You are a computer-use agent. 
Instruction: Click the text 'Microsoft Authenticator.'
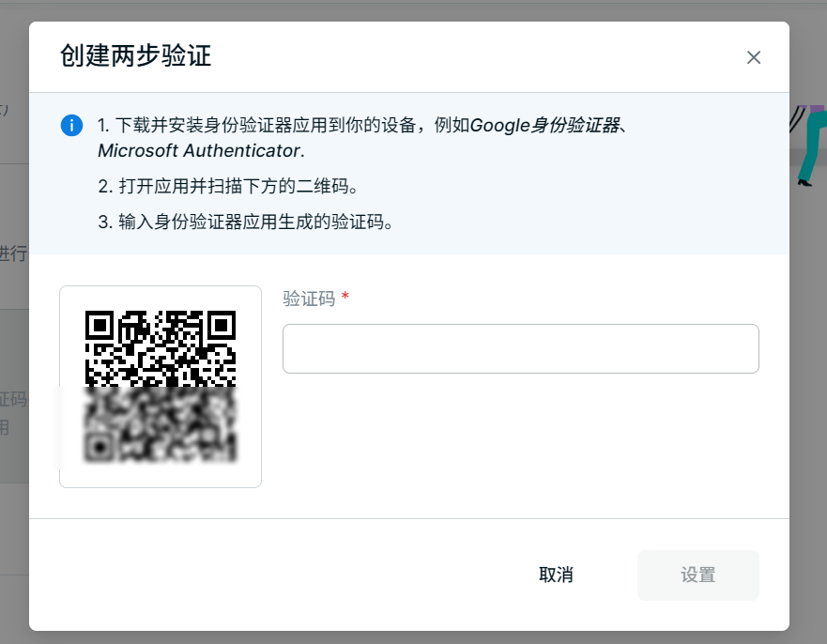point(202,151)
